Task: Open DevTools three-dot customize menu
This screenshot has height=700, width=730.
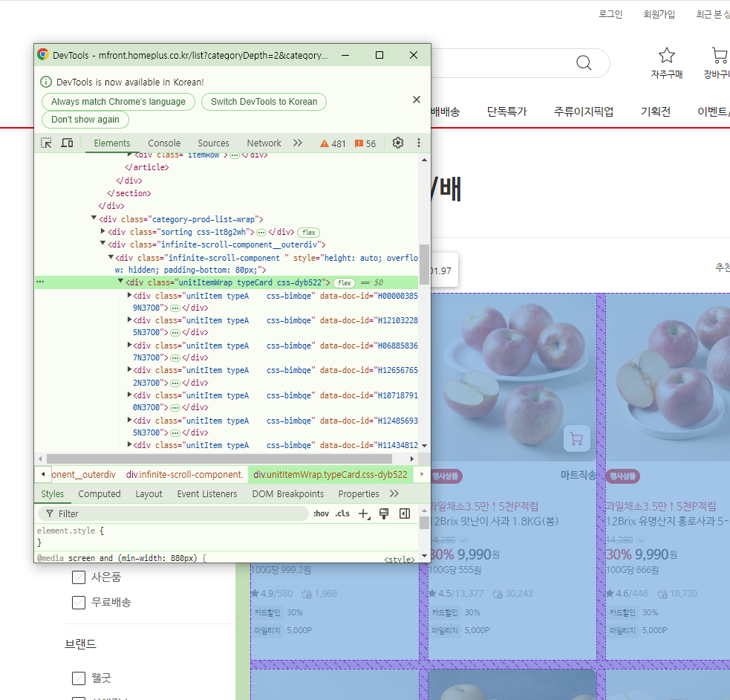Action: pyautogui.click(x=419, y=143)
